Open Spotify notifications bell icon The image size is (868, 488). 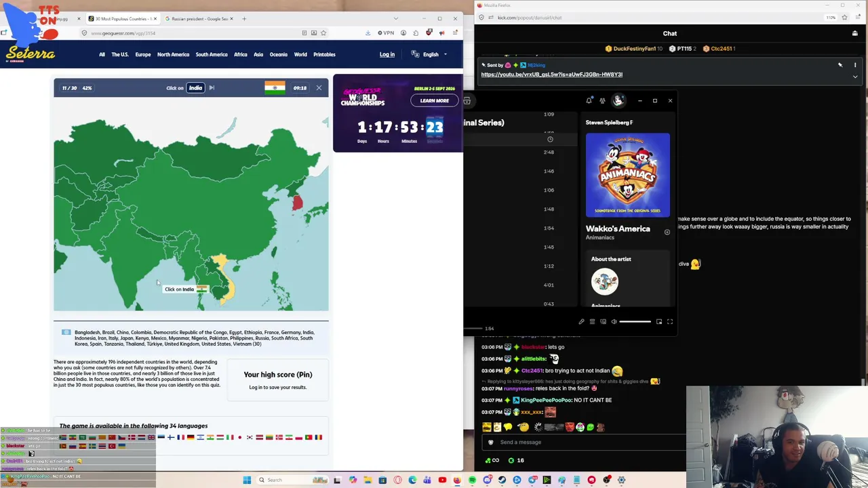click(x=589, y=101)
